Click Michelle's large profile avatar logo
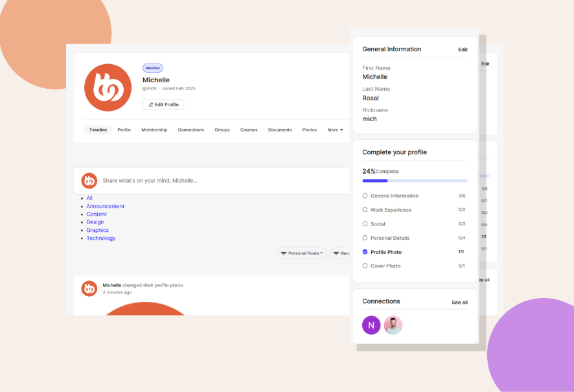The height and width of the screenshot is (392, 574). (108, 87)
